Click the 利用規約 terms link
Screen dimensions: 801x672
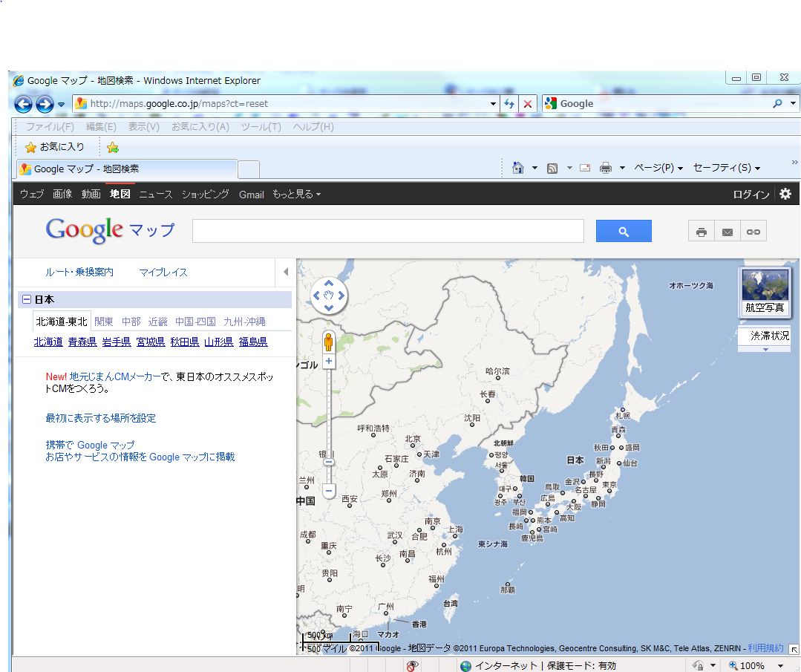(x=765, y=648)
